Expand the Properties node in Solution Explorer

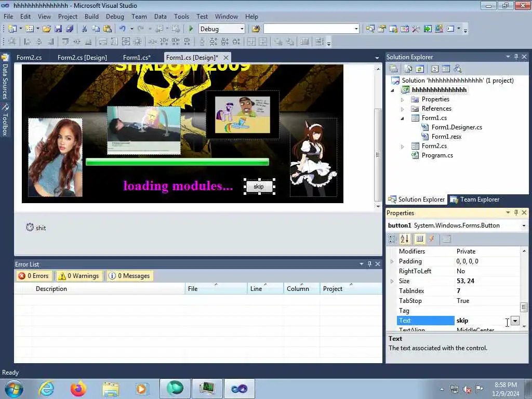[x=403, y=100]
